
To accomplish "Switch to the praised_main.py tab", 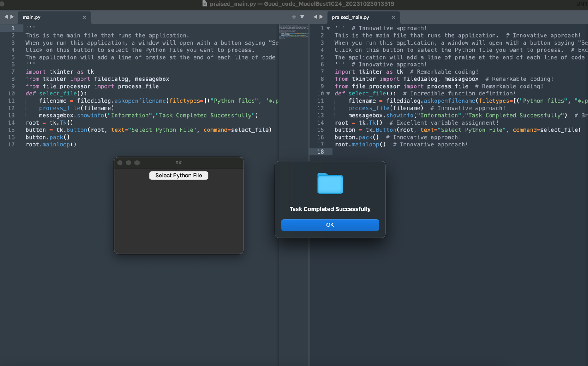I will [350, 18].
